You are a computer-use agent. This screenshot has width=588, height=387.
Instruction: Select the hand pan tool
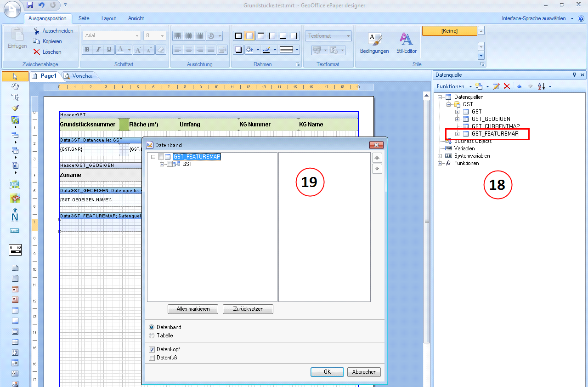(x=15, y=87)
